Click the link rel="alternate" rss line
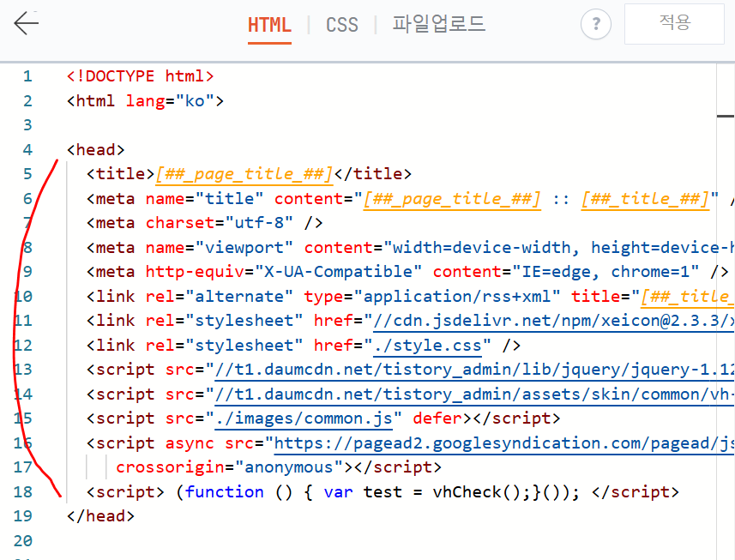Viewport: 735px width, 560px height. pos(410,296)
